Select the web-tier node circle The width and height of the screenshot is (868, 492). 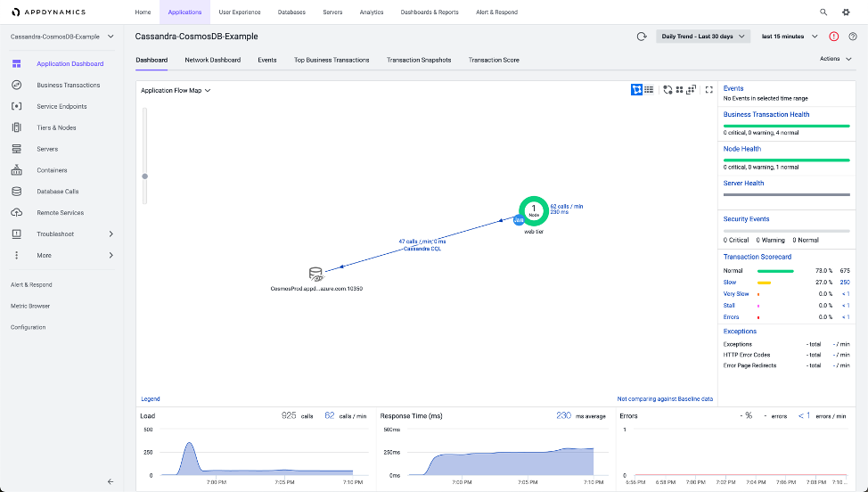534,210
